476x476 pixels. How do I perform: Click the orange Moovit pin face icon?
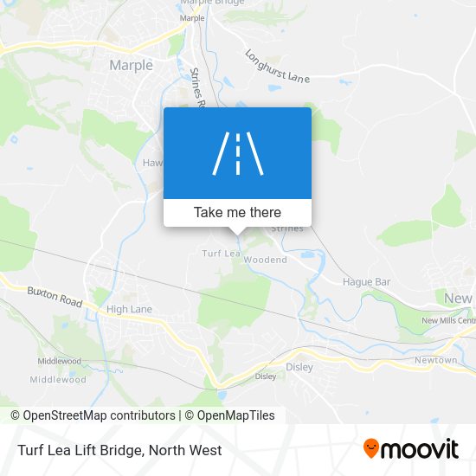(x=371, y=447)
